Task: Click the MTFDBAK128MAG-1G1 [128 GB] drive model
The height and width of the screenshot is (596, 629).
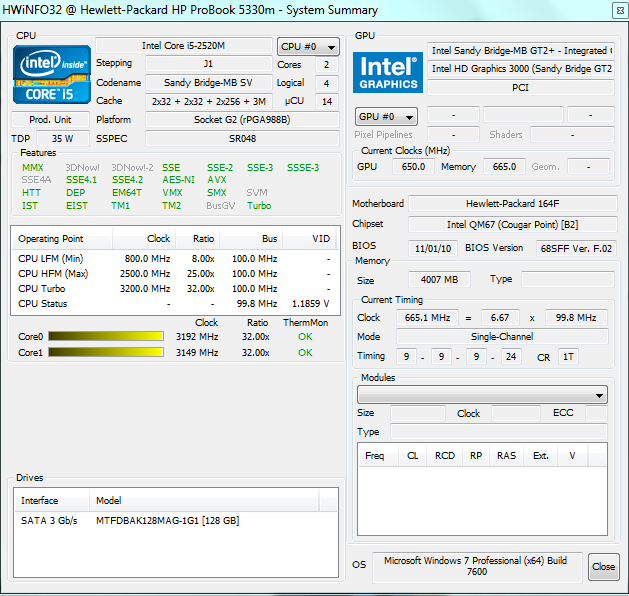Action: (x=167, y=521)
